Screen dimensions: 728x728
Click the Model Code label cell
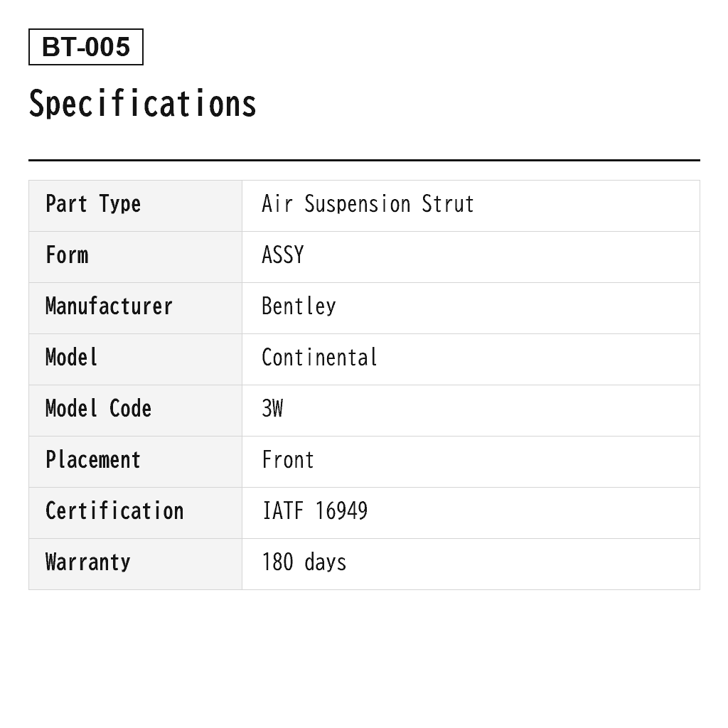136,410
